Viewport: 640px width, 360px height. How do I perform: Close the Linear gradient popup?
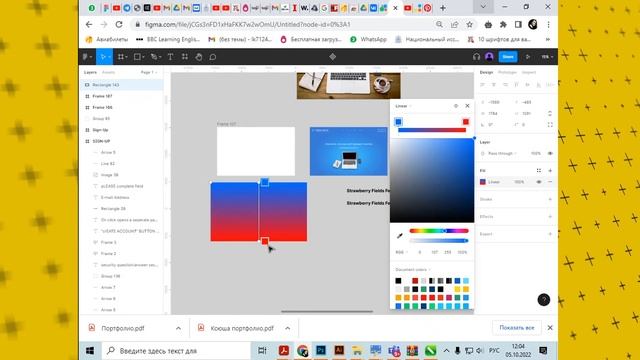point(467,106)
